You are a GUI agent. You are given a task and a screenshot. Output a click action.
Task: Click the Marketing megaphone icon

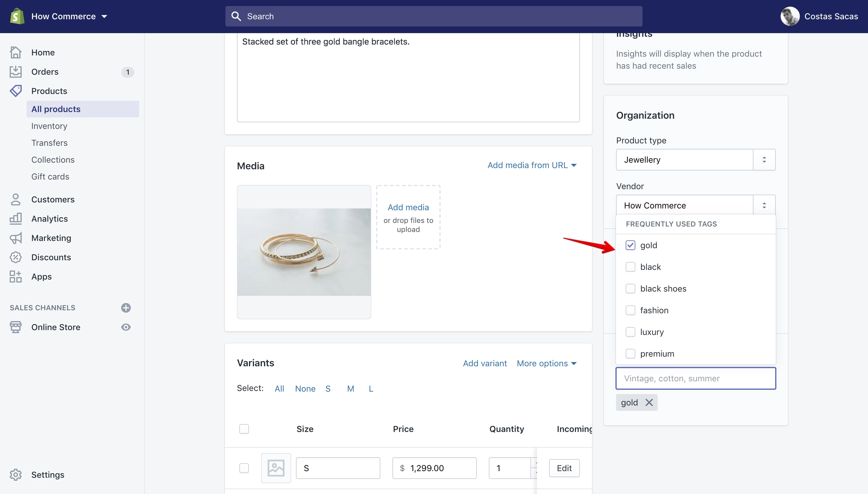pos(16,238)
